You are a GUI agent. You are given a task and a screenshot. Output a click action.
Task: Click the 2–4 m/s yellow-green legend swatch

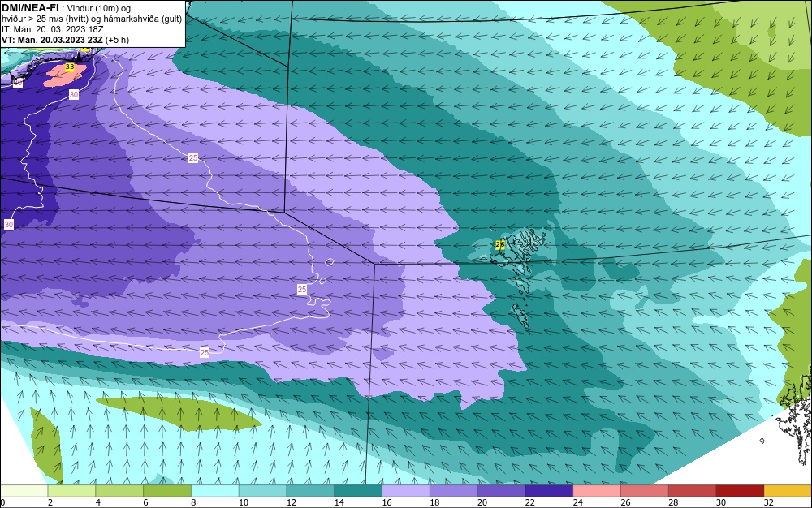point(71,491)
